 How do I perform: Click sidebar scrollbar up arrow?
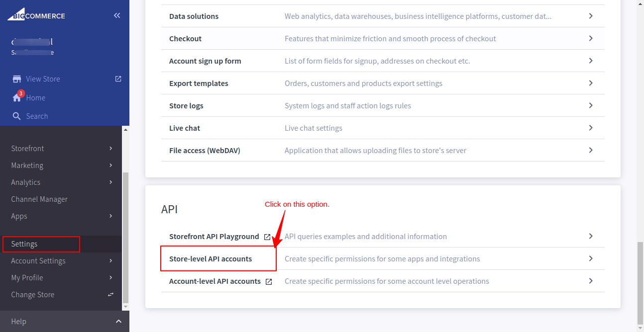[125, 130]
